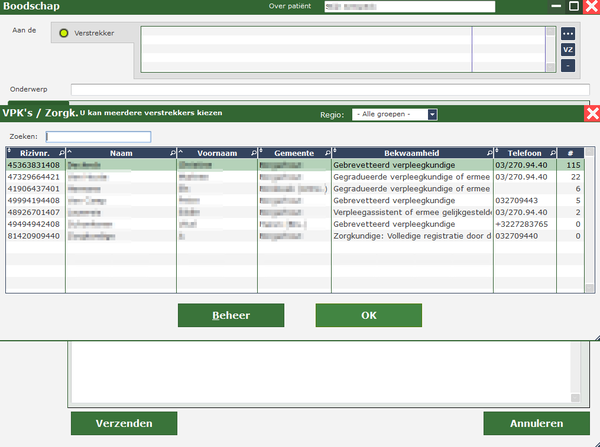Click the VZ button next to recipients
600x447 pixels.
click(x=568, y=49)
